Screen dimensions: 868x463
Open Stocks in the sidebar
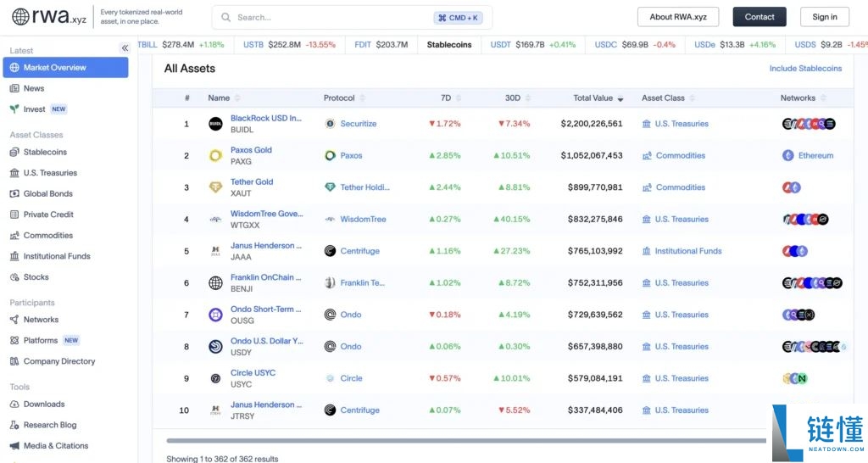click(30, 277)
